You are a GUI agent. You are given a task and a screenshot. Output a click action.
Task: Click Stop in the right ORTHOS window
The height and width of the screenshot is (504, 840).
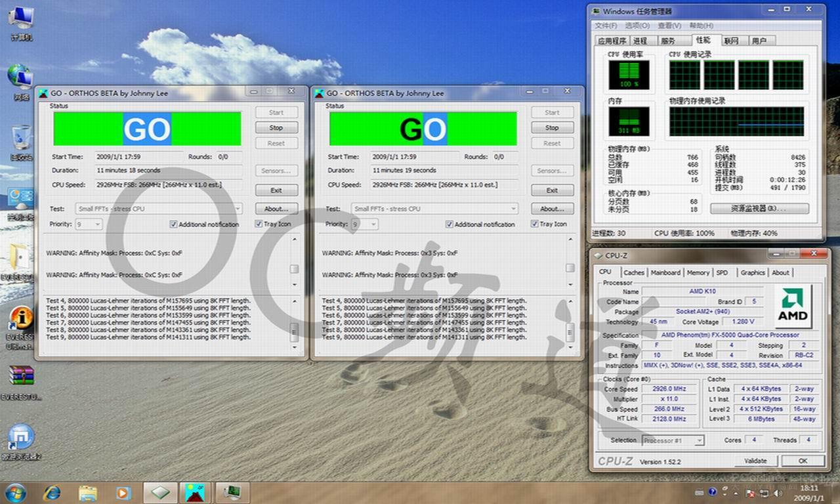(x=552, y=127)
